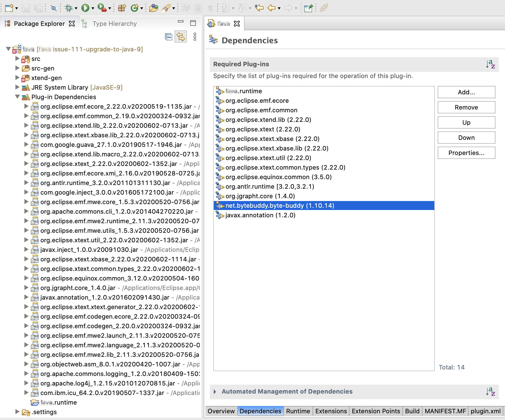The height and width of the screenshot is (420, 505).
Task: Click the Skip All Breakpoints icon
Action: coord(54,8)
